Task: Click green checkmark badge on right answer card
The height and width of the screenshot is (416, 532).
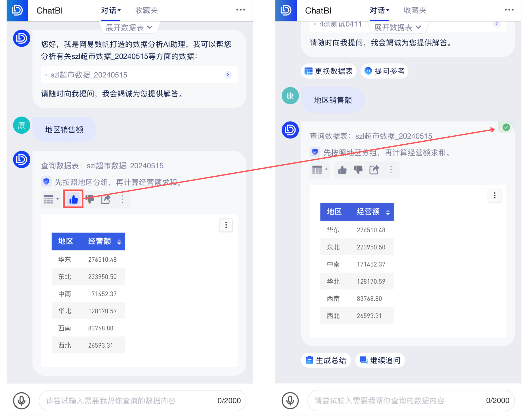Action: (x=506, y=127)
